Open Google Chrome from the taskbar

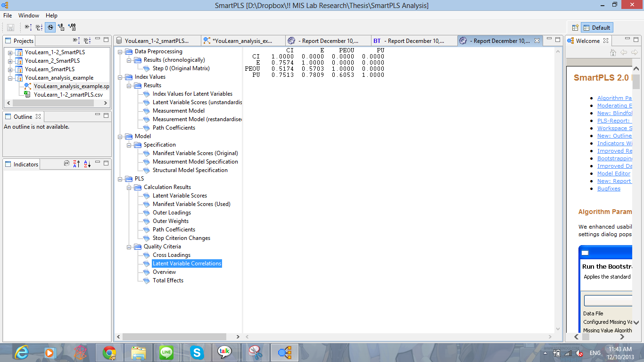point(109,353)
